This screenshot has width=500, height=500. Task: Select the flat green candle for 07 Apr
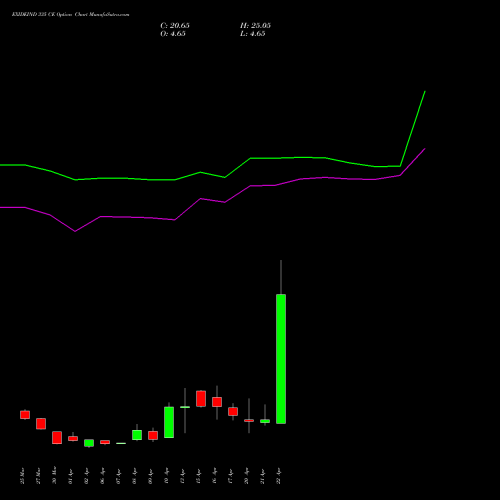[121, 443]
